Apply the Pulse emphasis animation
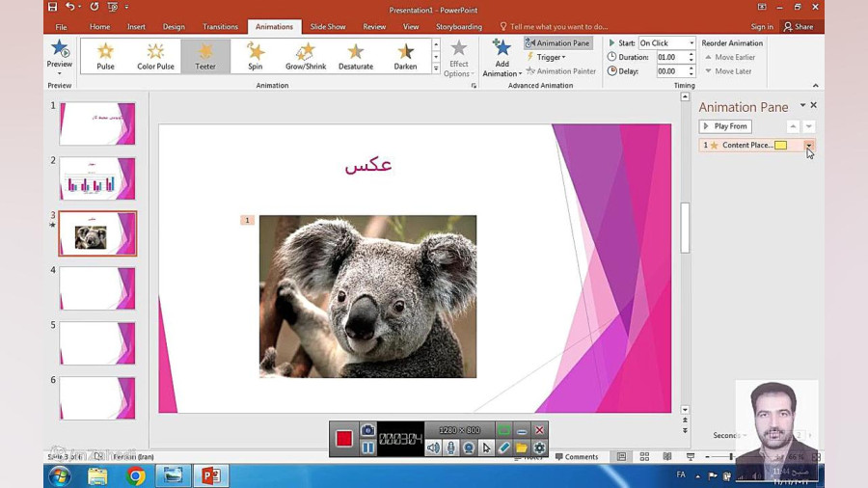The height and width of the screenshot is (488, 868). click(x=105, y=57)
